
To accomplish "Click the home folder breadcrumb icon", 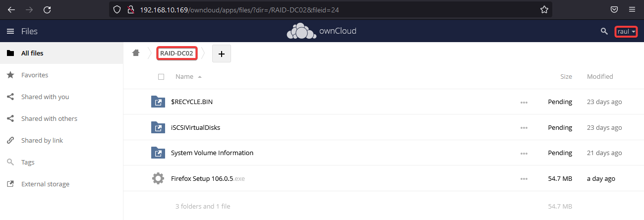I will [135, 54].
